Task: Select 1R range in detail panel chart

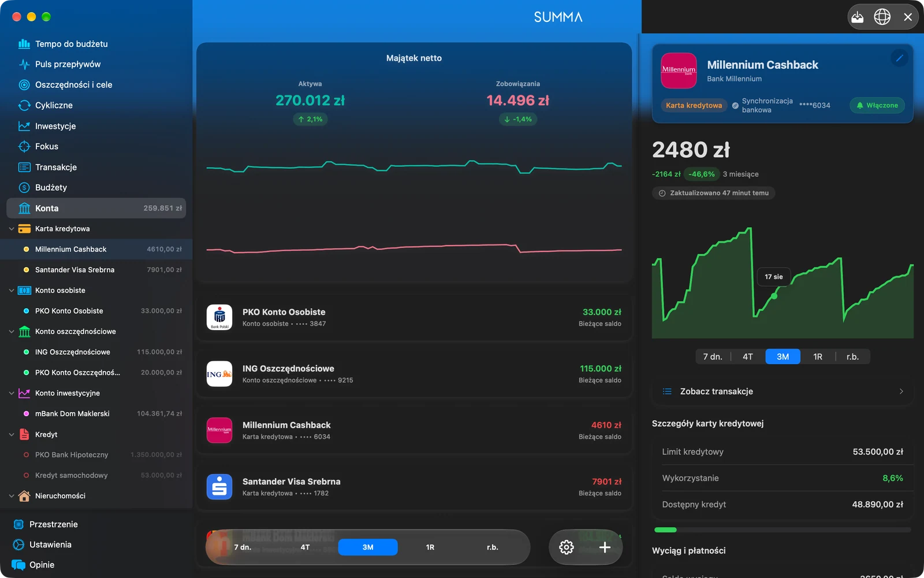Action: (818, 357)
